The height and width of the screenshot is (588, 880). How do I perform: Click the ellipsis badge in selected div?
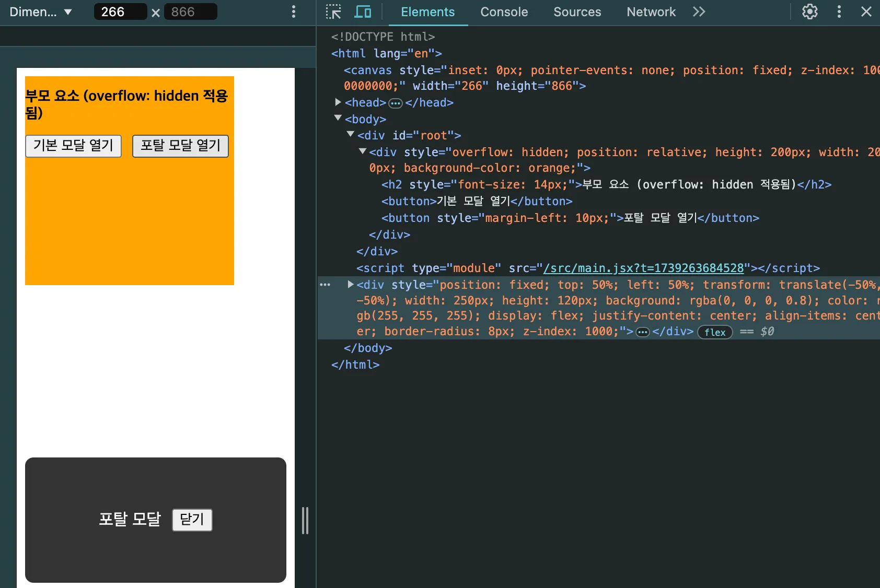(643, 332)
